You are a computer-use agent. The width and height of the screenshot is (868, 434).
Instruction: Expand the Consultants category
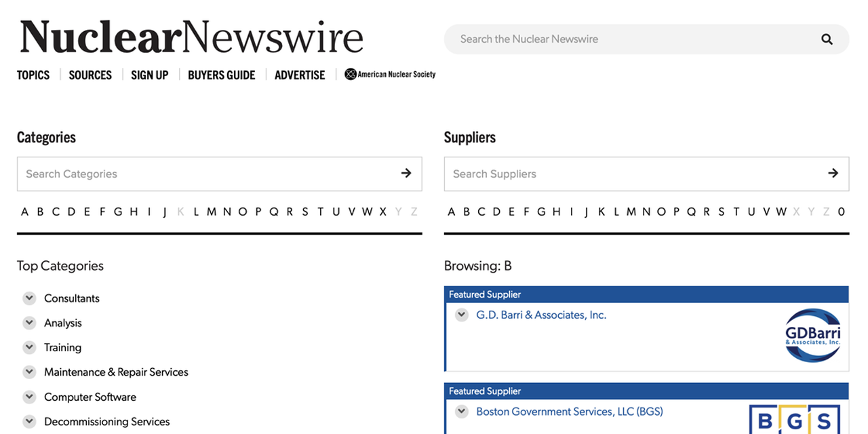[x=29, y=298]
